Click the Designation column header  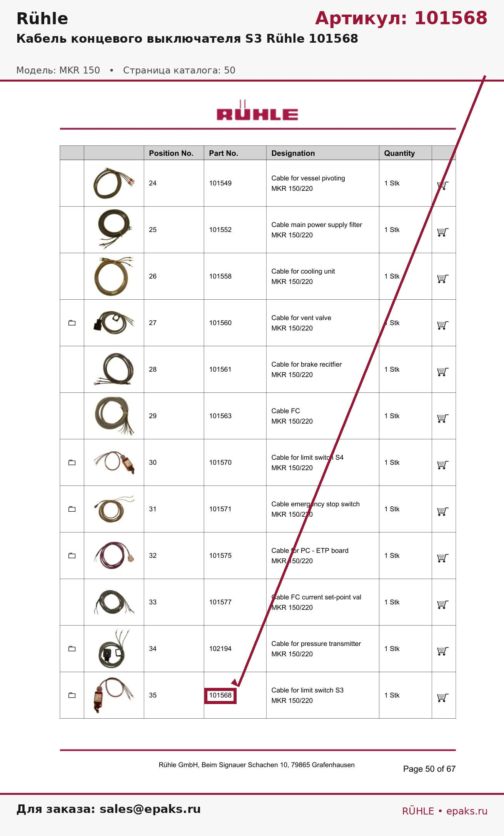[x=293, y=153]
